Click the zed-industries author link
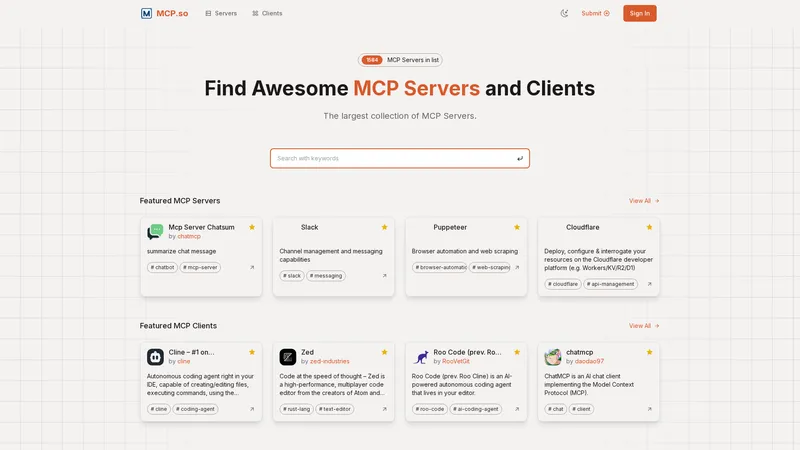Viewport: 800px width, 450px height. click(x=330, y=361)
